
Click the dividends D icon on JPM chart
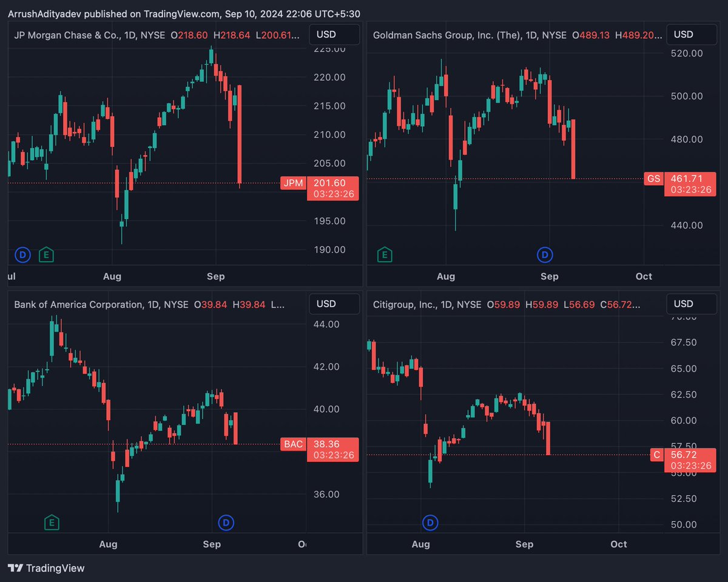(22, 255)
